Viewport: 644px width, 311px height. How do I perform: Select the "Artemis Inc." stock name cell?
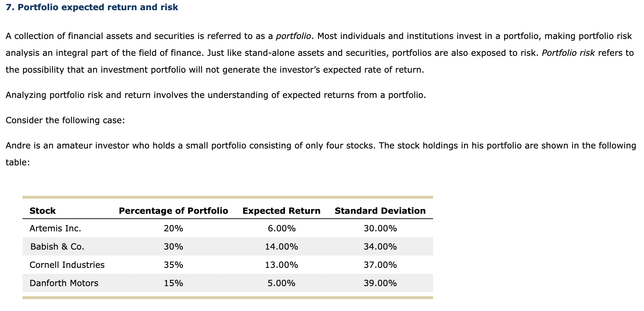click(x=55, y=229)
